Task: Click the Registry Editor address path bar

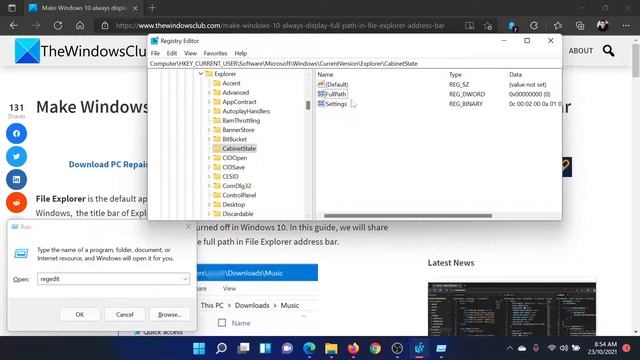Action: [355, 64]
